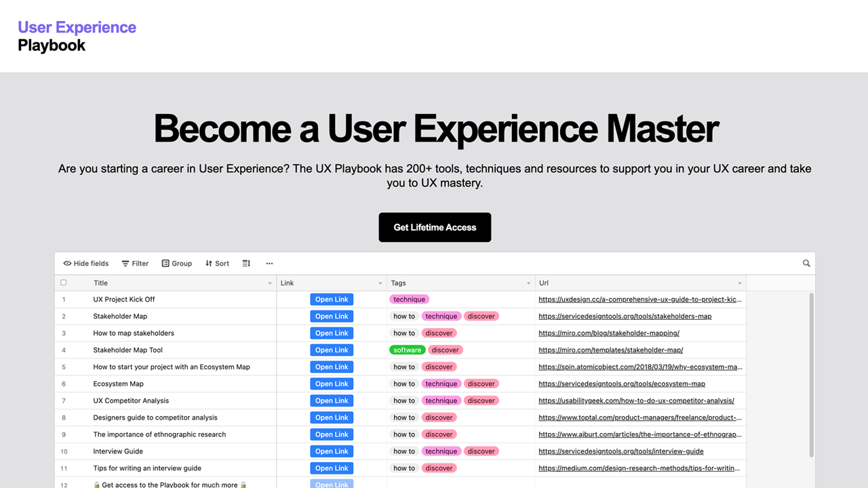Click Open Link for UX Project Kick Off
The height and width of the screenshot is (488, 868).
(332, 299)
